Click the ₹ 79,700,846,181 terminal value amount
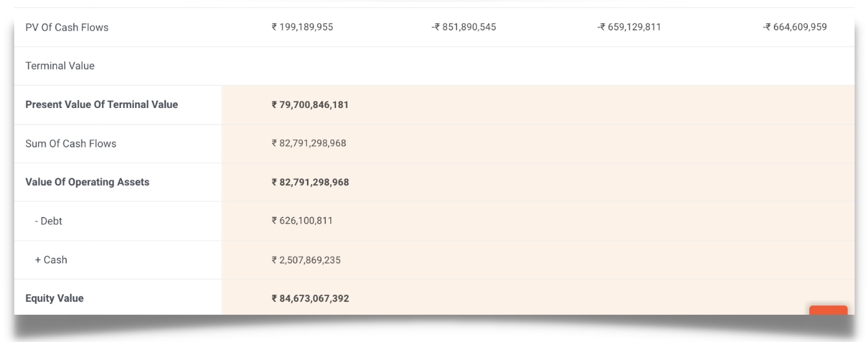 [x=310, y=105]
